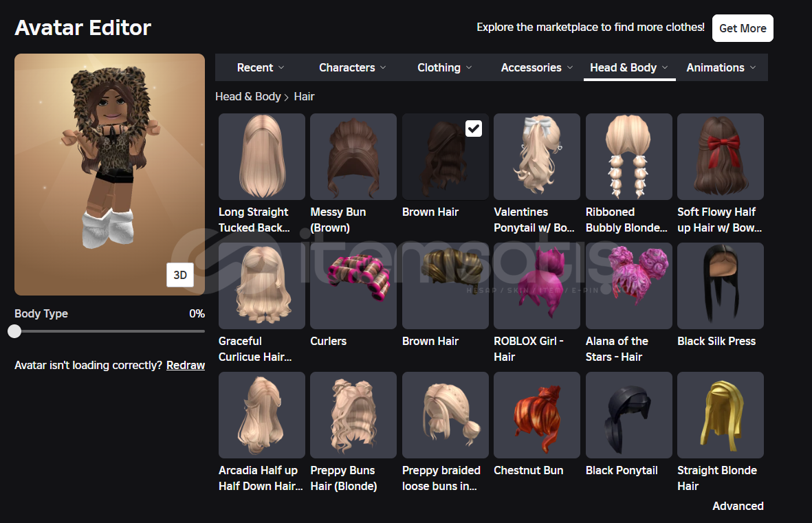Equip Alana of the Stars hair image
The image size is (812, 523).
(x=628, y=286)
